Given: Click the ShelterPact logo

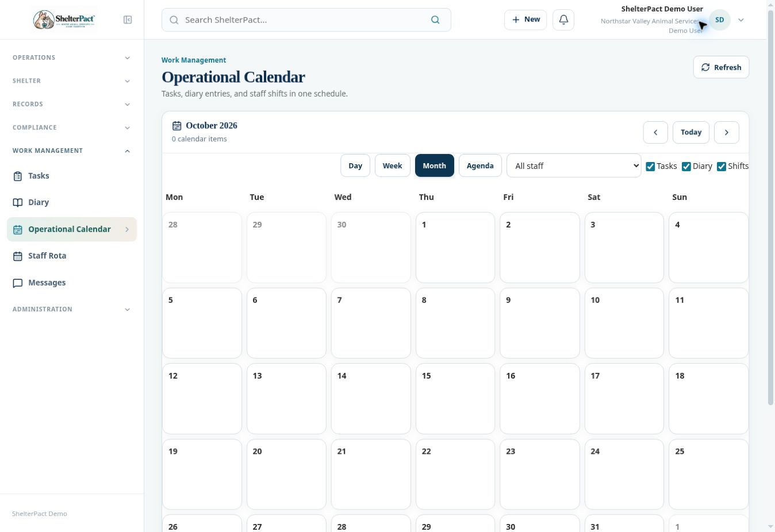Looking at the screenshot, I should point(64,20).
